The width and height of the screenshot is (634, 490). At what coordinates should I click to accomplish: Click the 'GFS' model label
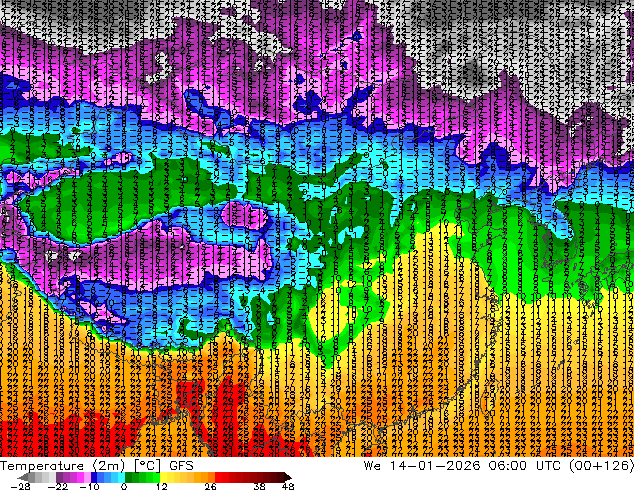coord(181,466)
